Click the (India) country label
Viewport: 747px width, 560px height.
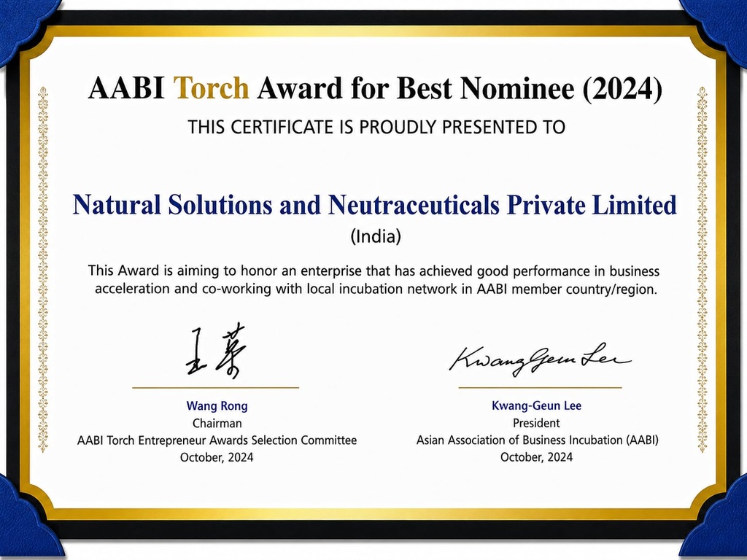pos(376,236)
